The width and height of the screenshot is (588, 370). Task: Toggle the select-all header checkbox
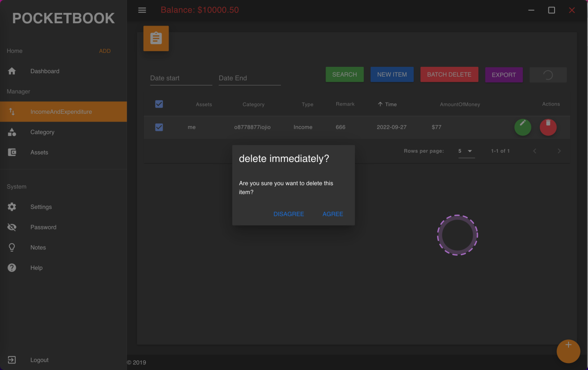(x=159, y=104)
